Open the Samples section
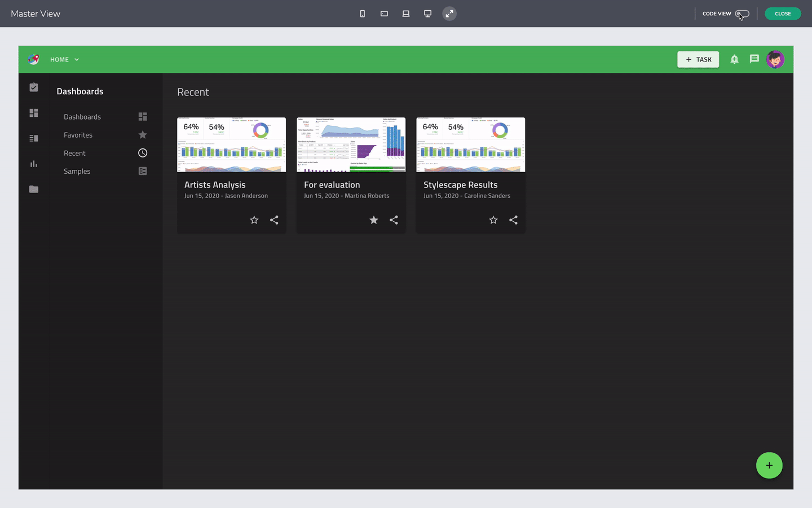This screenshot has height=508, width=812. (77, 171)
